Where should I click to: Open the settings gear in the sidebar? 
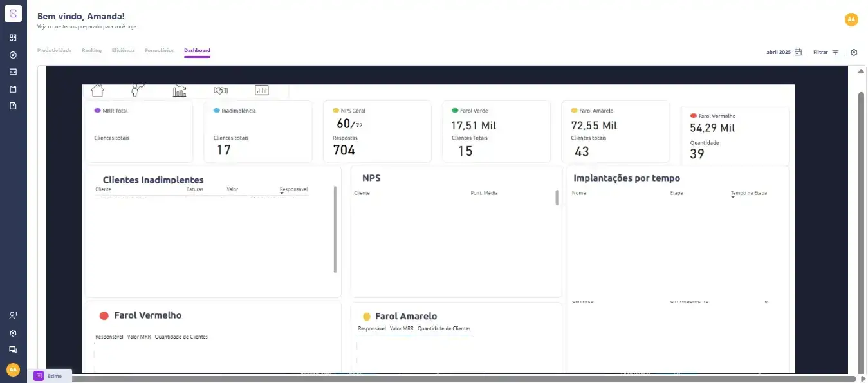13,333
